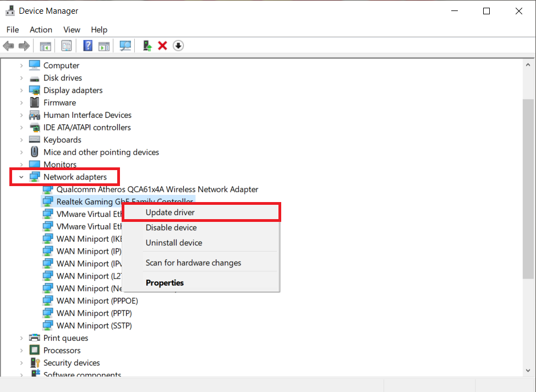The image size is (536, 392).
Task: Expand the Processors category
Action: coord(21,350)
